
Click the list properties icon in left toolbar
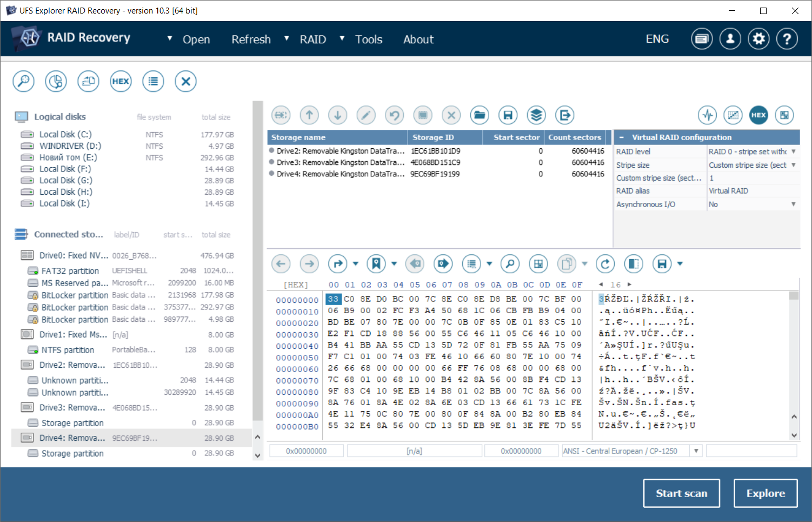[154, 82]
